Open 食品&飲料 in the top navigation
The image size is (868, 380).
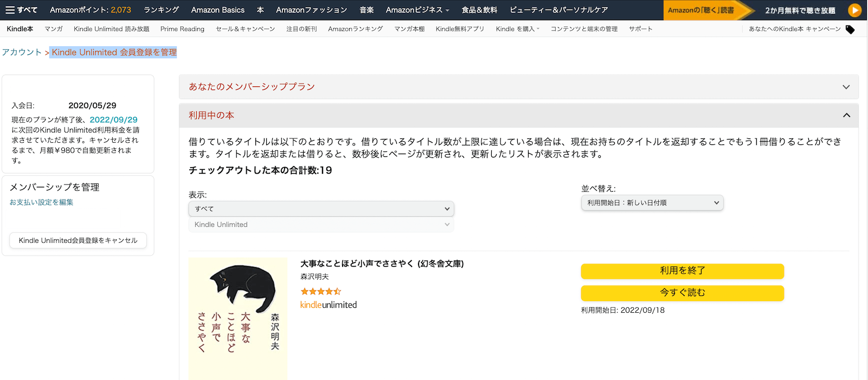479,10
